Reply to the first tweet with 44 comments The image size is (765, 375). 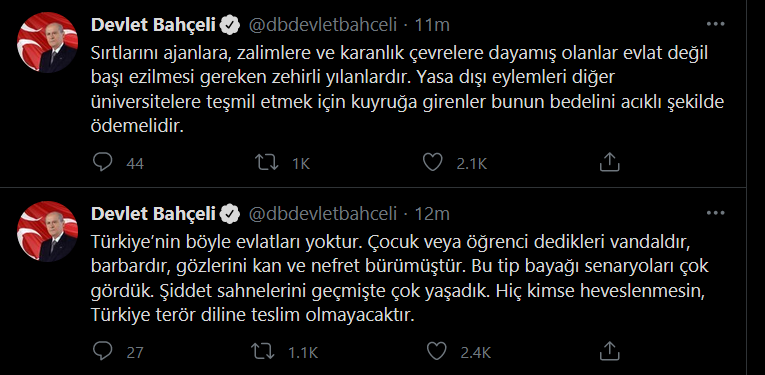[102, 162]
